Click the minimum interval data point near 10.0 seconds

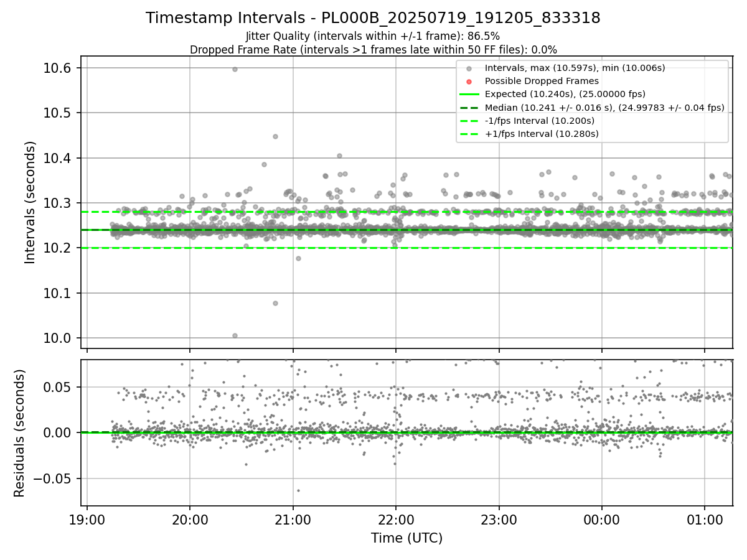tap(235, 335)
